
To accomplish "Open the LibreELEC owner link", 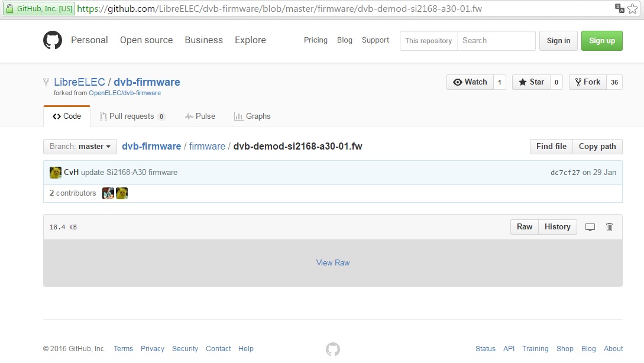I will pyautogui.click(x=79, y=82).
